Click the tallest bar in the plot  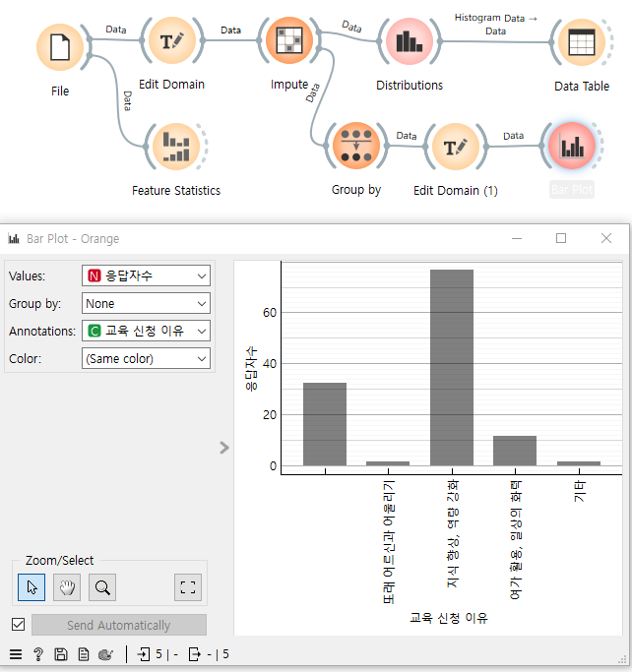[x=452, y=367]
